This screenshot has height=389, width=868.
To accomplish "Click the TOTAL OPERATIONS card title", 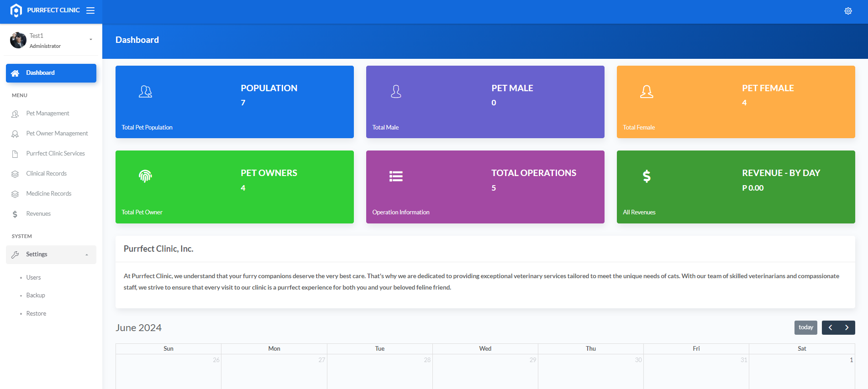I will pyautogui.click(x=534, y=173).
